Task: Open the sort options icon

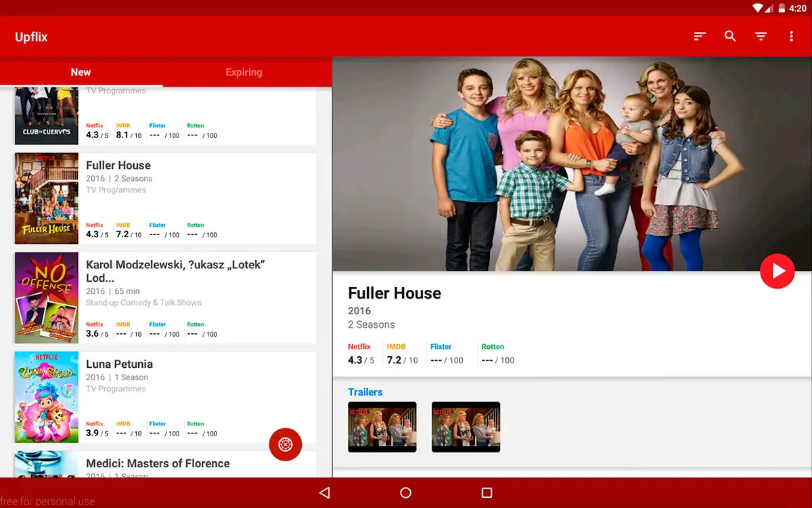Action: (700, 37)
